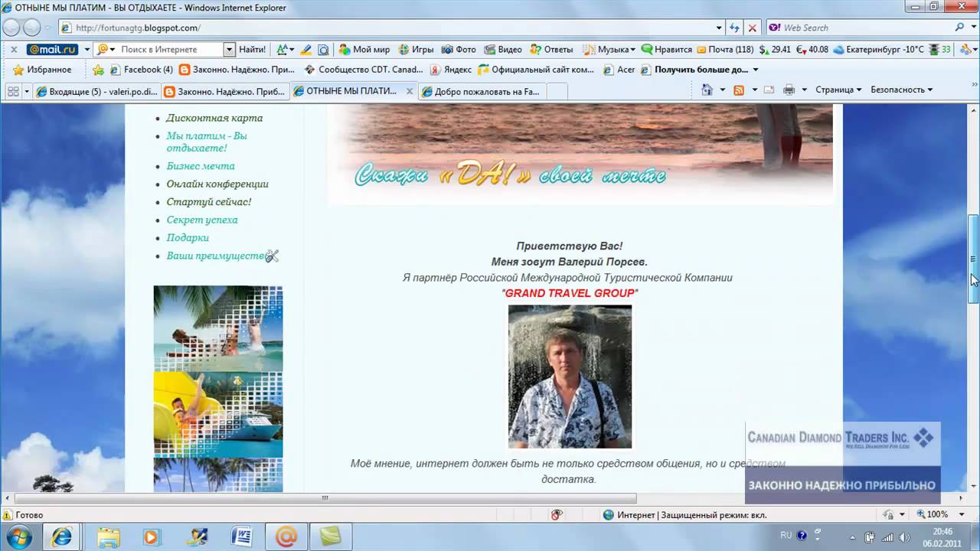Expand the Mail.ru search field dropdown
The width and height of the screenshot is (980, 551).
pyautogui.click(x=229, y=49)
